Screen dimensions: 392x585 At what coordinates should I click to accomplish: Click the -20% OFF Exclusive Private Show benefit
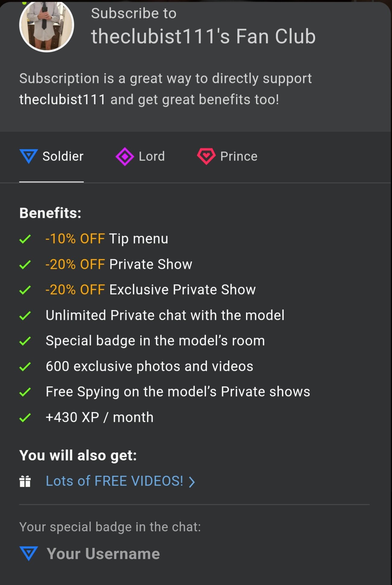click(150, 289)
